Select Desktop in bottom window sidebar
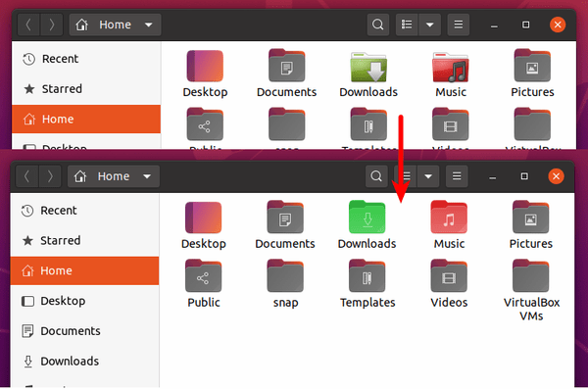 click(84, 301)
